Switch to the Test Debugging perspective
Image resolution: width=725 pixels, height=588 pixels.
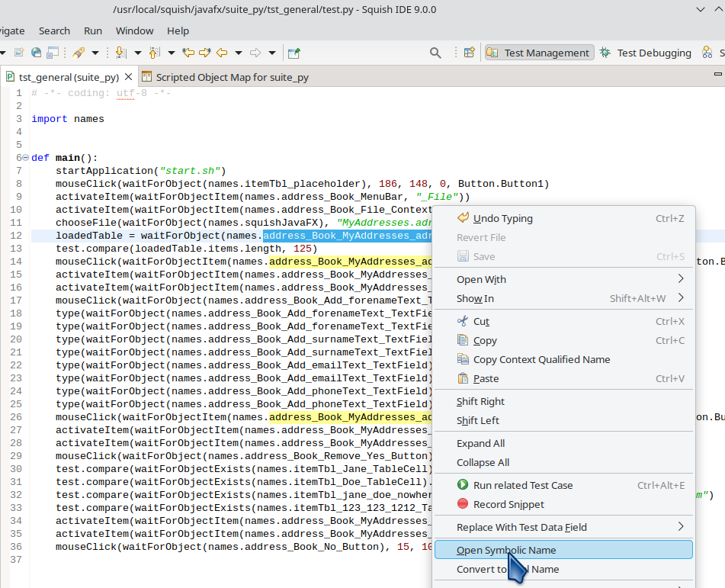646,53
